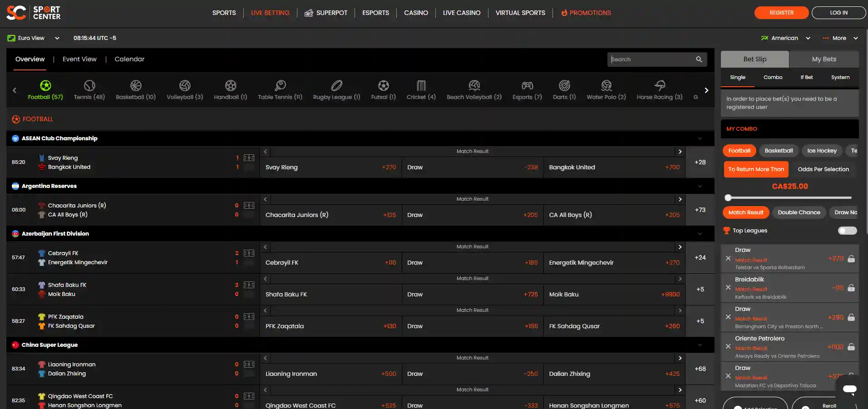Viewport: 868px width, 409px height.
Task: Select the Darts sport icon
Action: pyautogui.click(x=564, y=85)
